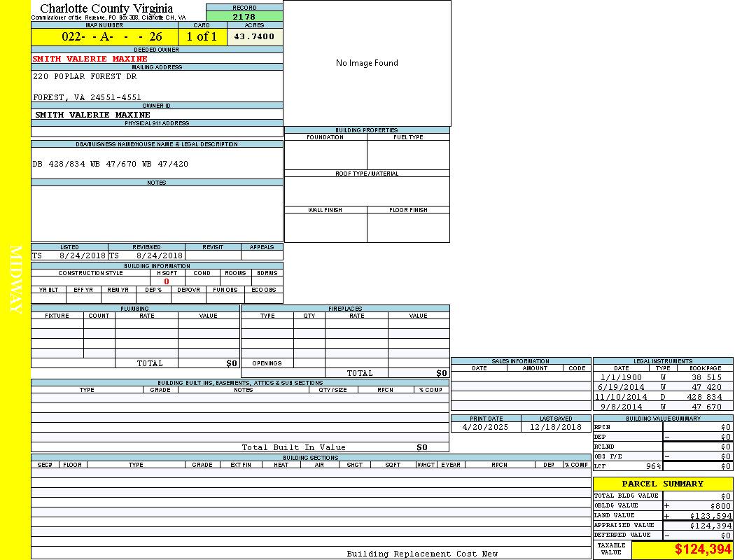The width and height of the screenshot is (735, 560).
Task: Click the card '1 of 1' field
Action: click(x=202, y=37)
